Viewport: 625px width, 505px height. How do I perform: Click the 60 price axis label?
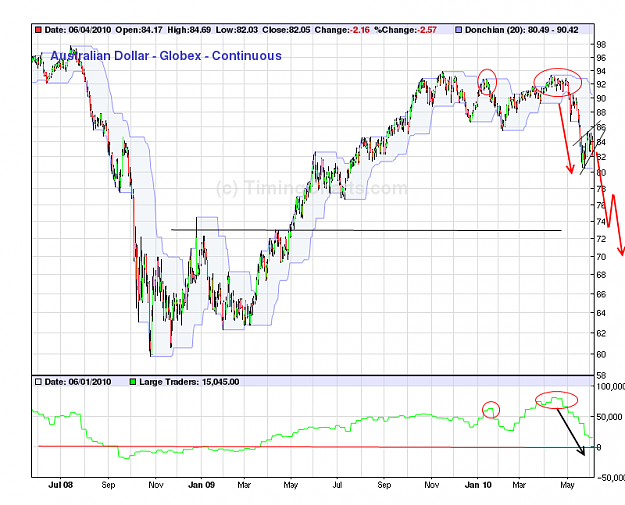click(601, 354)
